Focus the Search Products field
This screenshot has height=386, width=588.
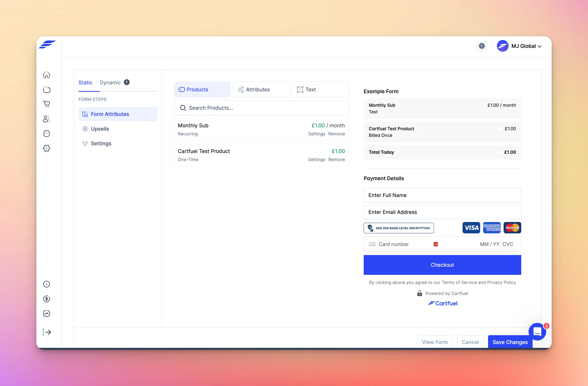click(261, 108)
